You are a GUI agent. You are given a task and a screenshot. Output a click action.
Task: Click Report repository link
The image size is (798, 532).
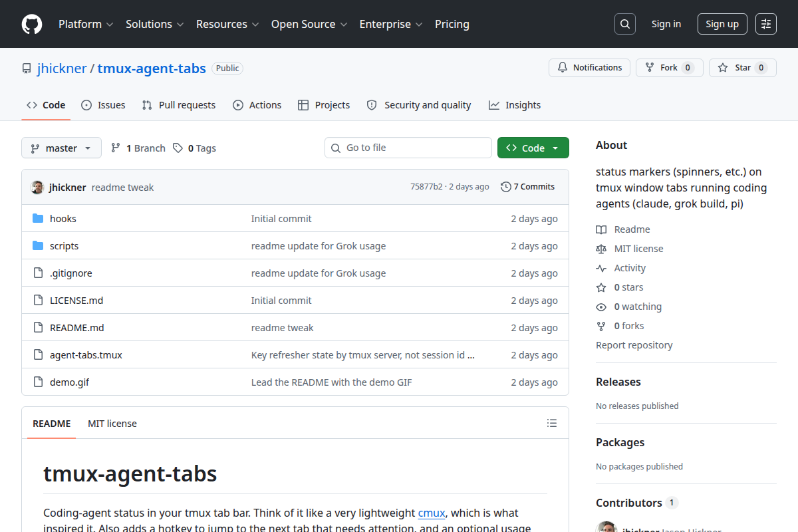tap(634, 345)
